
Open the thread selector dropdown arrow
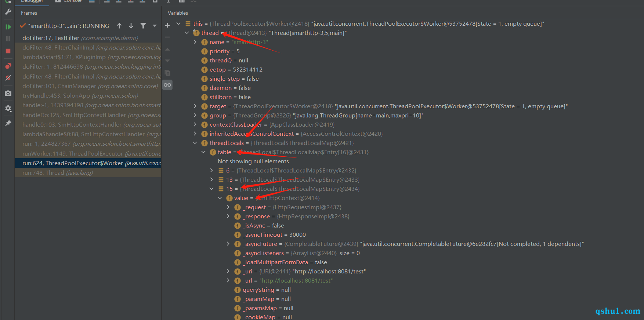coord(155,26)
